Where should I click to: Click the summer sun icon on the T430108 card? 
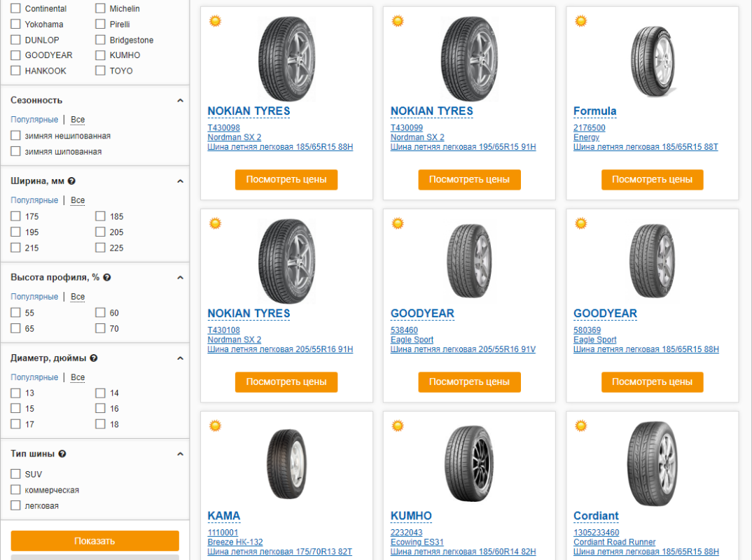pyautogui.click(x=216, y=223)
